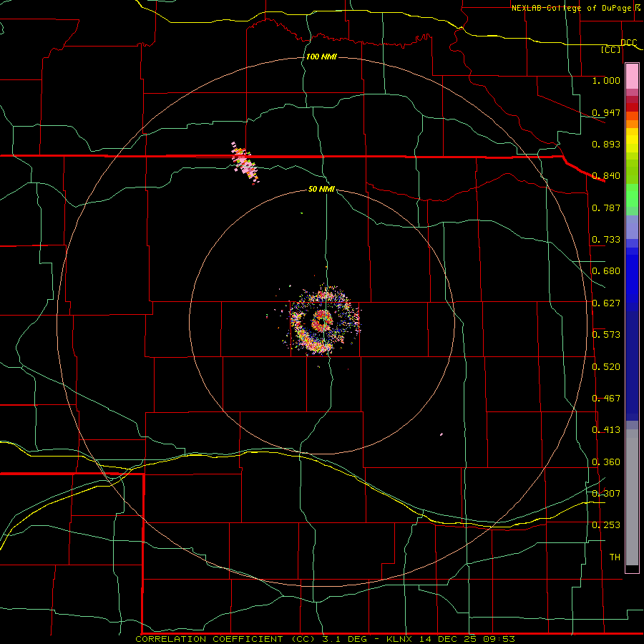Click the 0.627 scale value

point(606,303)
